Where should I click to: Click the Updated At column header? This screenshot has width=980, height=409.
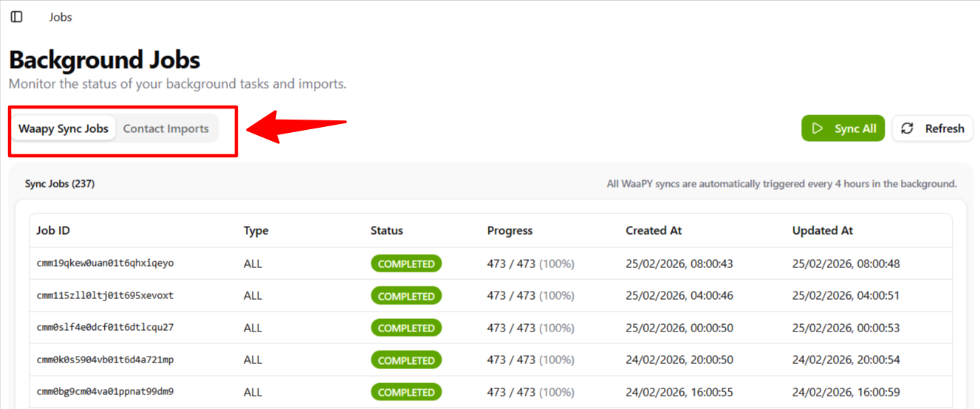click(x=822, y=230)
